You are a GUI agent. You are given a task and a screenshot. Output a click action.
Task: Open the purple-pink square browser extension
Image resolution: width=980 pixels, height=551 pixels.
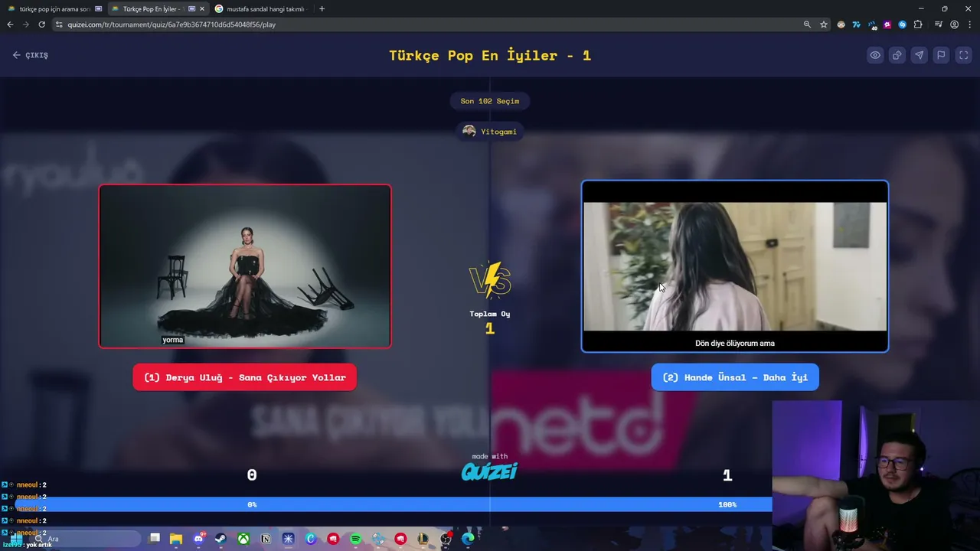pyautogui.click(x=887, y=24)
